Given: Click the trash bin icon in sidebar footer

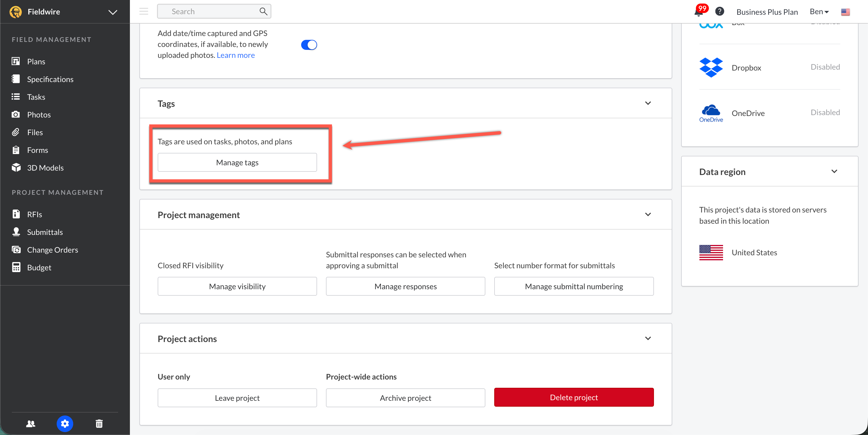Looking at the screenshot, I should pyautogui.click(x=99, y=423).
